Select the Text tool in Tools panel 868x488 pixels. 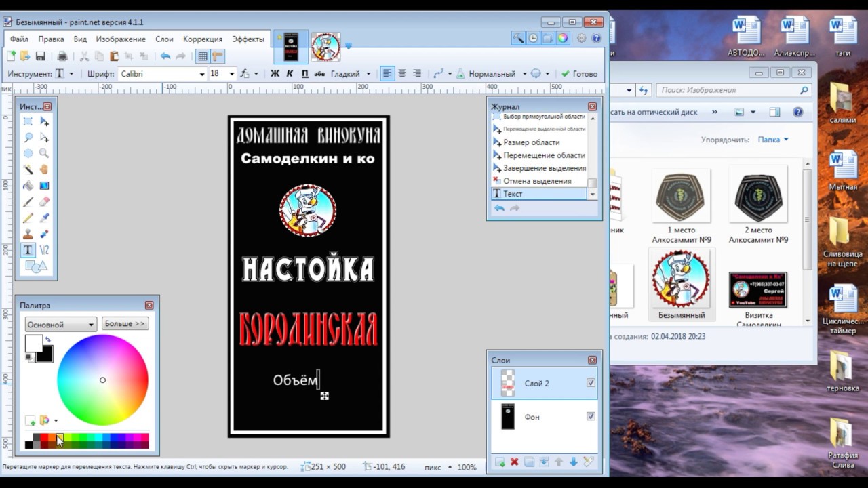click(28, 250)
